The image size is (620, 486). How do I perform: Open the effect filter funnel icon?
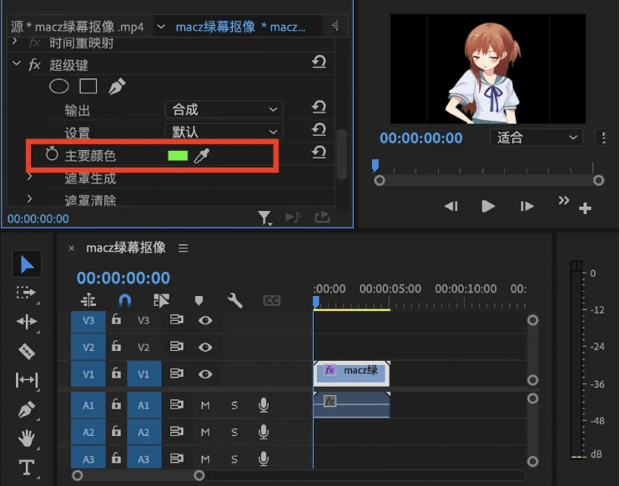(264, 217)
